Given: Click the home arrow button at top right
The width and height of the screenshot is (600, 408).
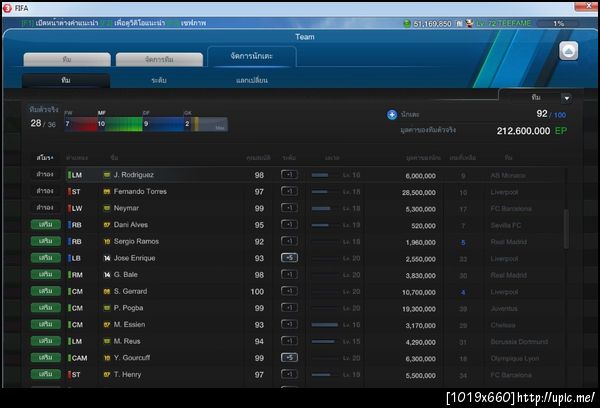Looking at the screenshot, I should 569,51.
